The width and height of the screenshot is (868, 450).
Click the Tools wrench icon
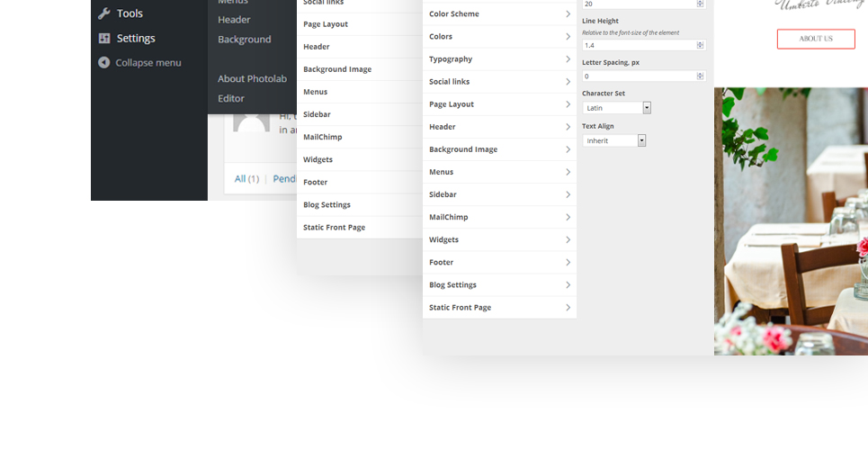pyautogui.click(x=104, y=13)
